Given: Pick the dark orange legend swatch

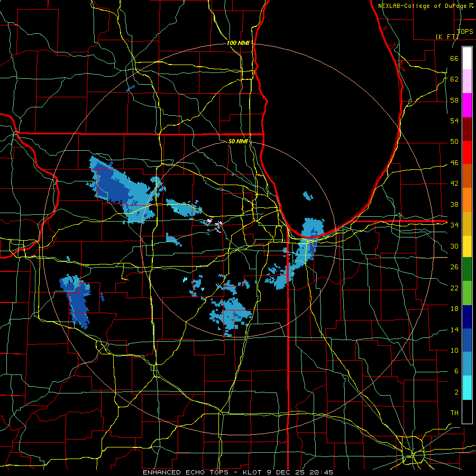Looking at the screenshot, I should coord(467,176).
